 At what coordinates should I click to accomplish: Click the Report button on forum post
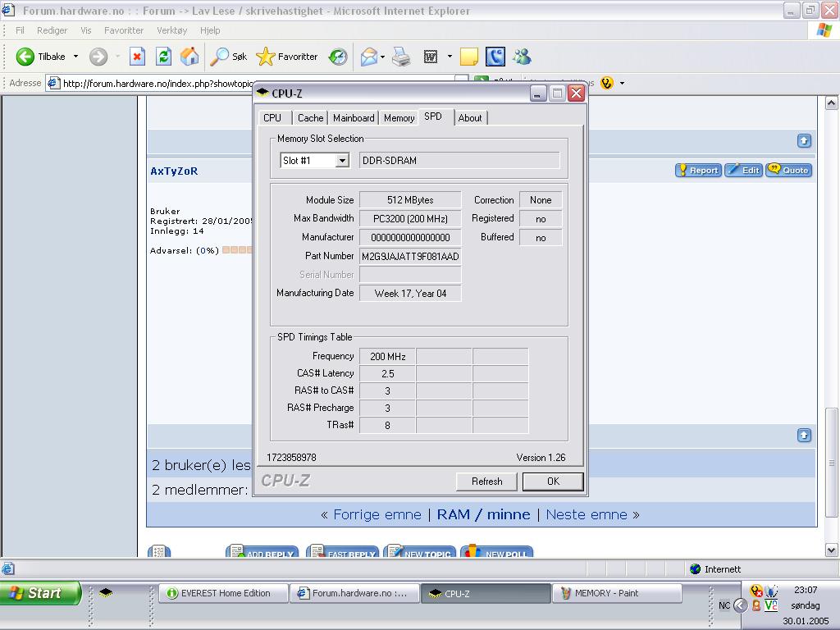pyautogui.click(x=698, y=171)
